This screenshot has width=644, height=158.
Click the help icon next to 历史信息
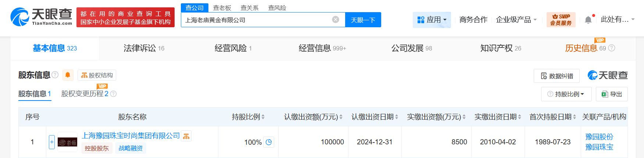point(612,48)
